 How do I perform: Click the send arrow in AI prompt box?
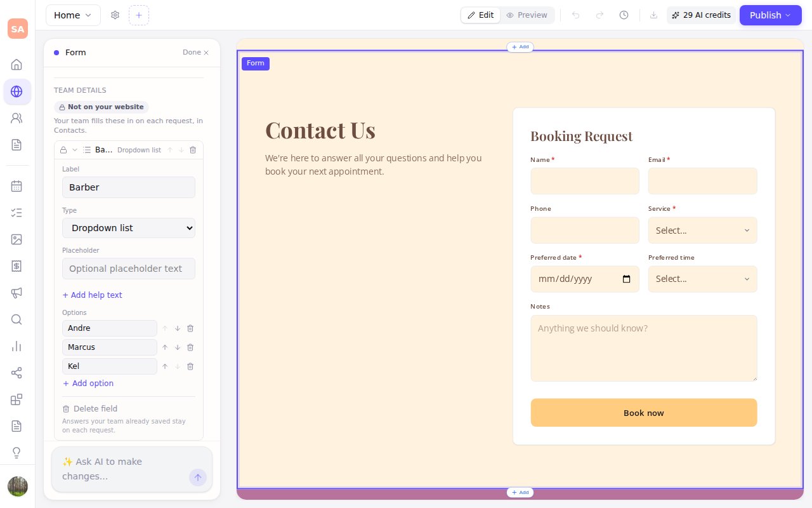(x=198, y=478)
